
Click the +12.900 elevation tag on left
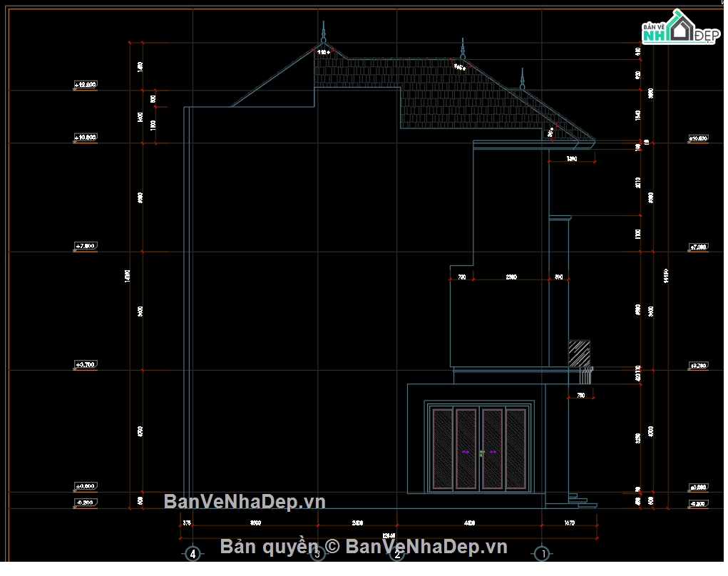85,85
